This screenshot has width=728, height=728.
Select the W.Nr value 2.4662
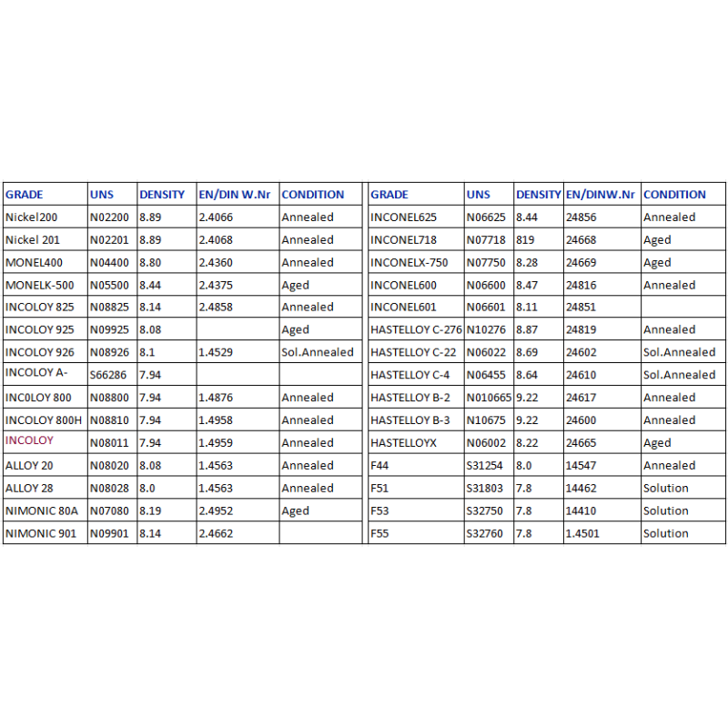(x=238, y=533)
